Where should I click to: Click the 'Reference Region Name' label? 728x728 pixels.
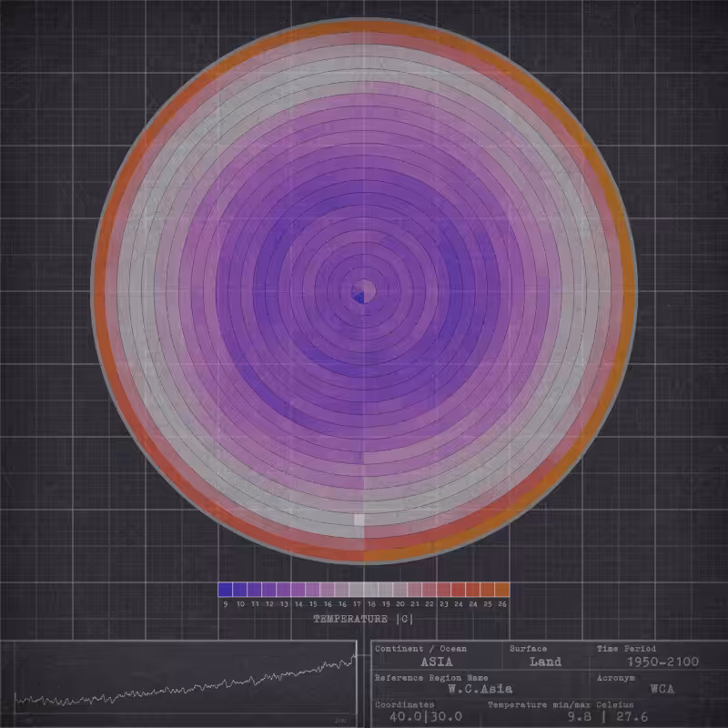[431, 677]
